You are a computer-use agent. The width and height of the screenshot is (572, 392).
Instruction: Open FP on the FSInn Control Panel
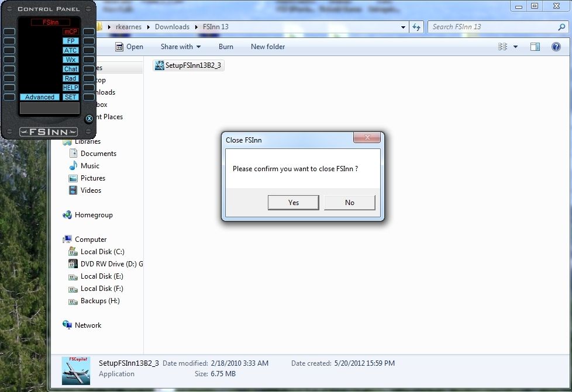coord(70,41)
